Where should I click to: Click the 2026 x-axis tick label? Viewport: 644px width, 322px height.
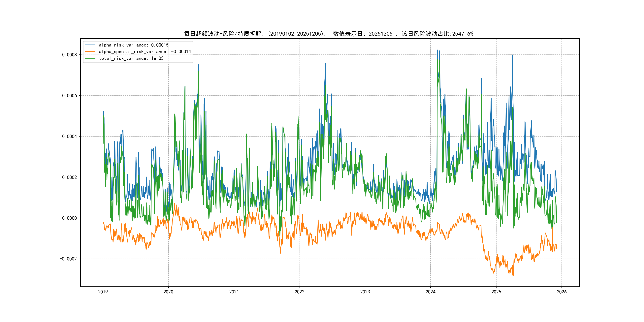[x=562, y=292]
